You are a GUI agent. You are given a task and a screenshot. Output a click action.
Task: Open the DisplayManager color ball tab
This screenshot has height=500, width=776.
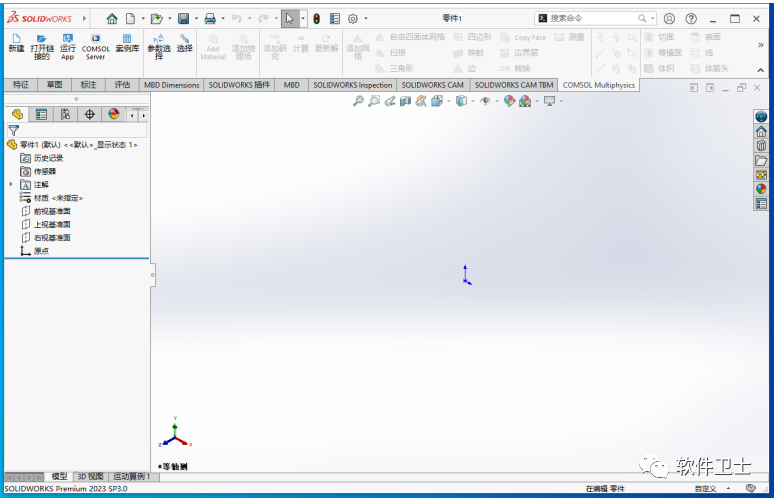[114, 114]
